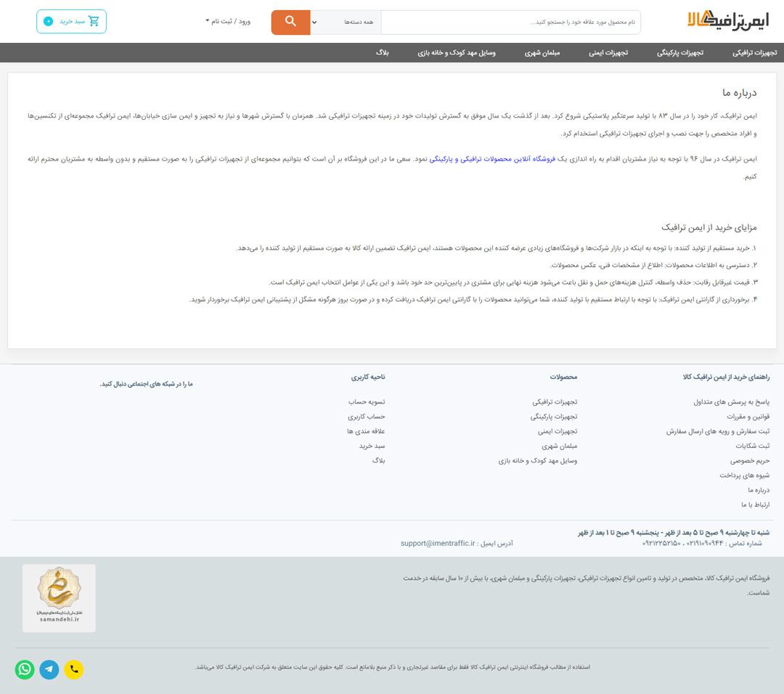Image resolution: width=784 pixels, height=694 pixels.
Task: Click the درباره ما page heading
Action: click(740, 92)
